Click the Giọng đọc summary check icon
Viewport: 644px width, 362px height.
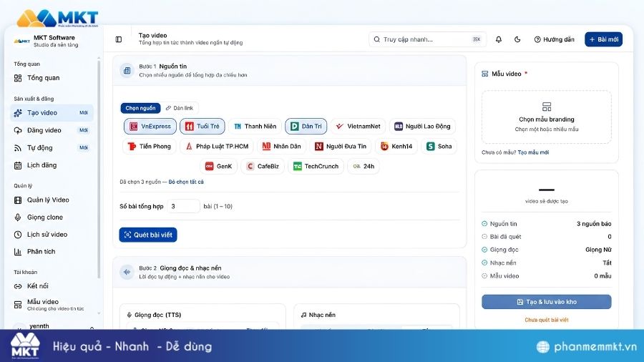pos(484,250)
